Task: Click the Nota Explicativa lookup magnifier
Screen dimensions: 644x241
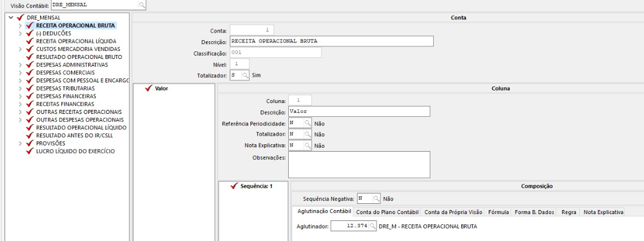Action: (x=308, y=145)
